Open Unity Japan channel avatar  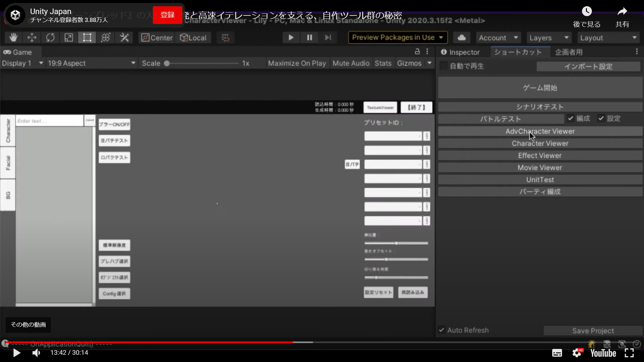pyautogui.click(x=15, y=15)
